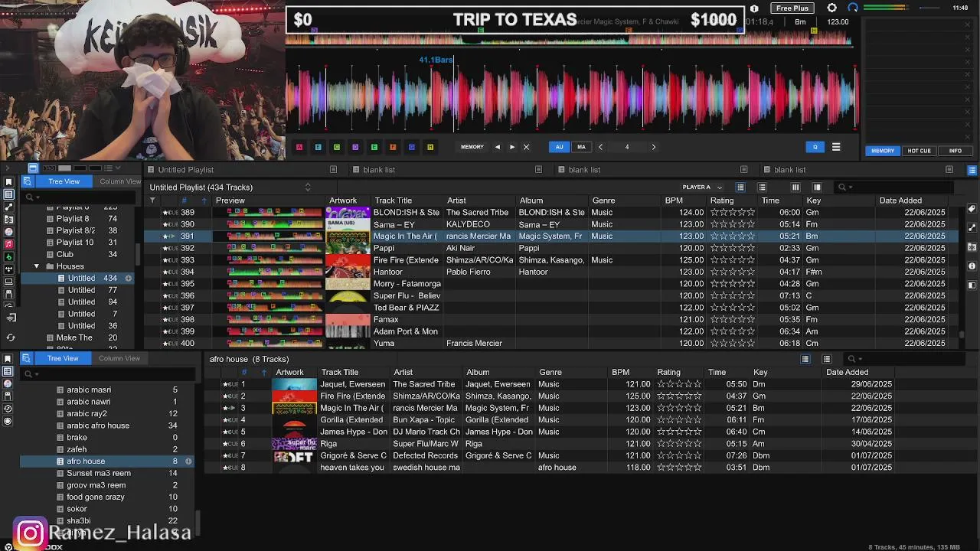The width and height of the screenshot is (980, 551).
Task: Click the afro house tracklist search field
Action: click(903, 359)
